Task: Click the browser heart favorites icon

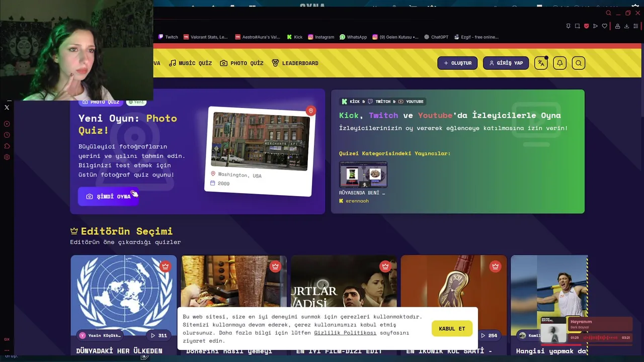Action: pos(604,26)
